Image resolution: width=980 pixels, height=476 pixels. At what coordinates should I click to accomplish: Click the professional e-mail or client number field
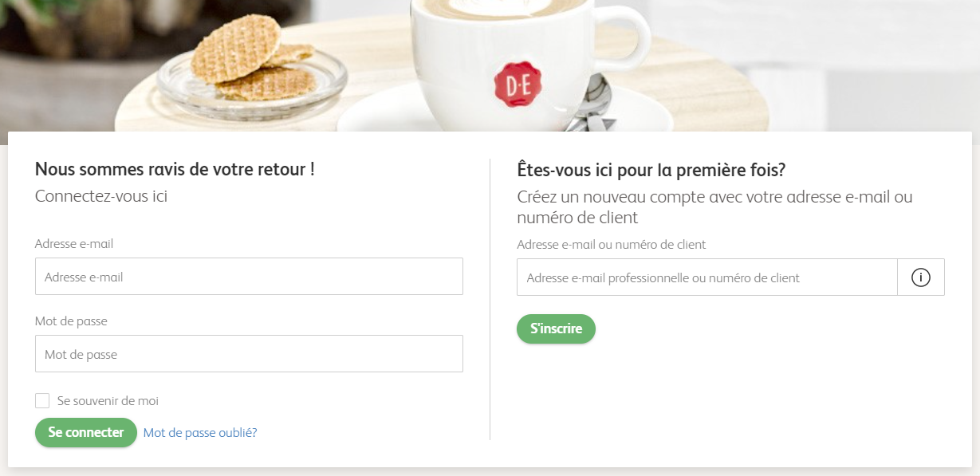click(x=707, y=277)
